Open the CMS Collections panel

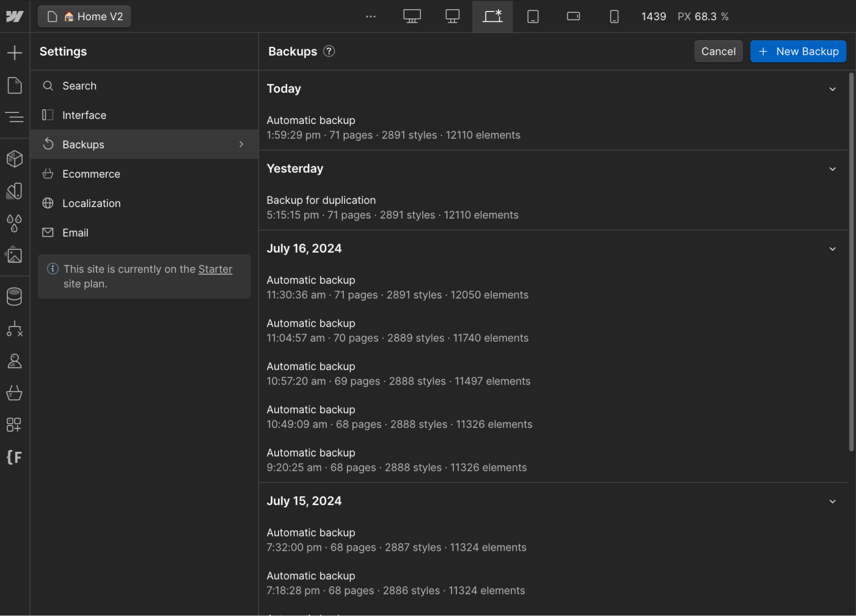pyautogui.click(x=15, y=296)
